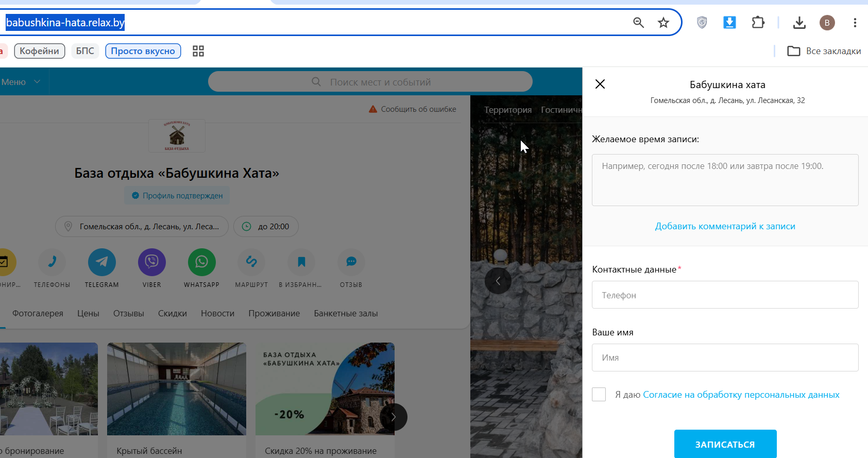Show next gallery card with right arrow
868x458 pixels.
coord(394,417)
